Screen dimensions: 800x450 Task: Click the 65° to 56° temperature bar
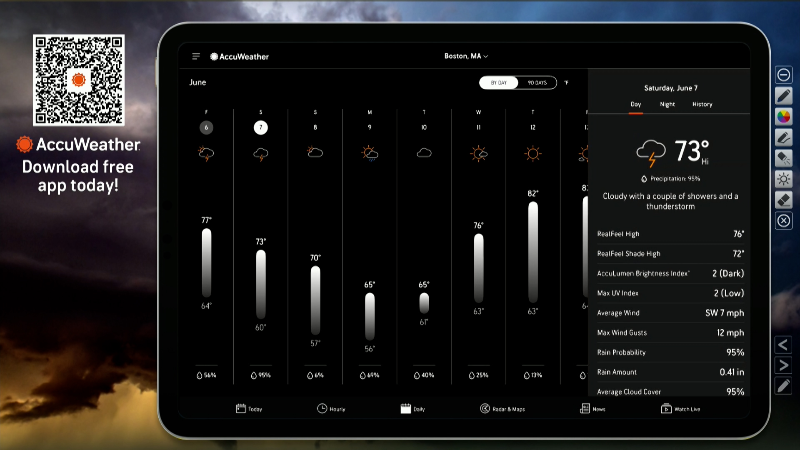(370, 316)
